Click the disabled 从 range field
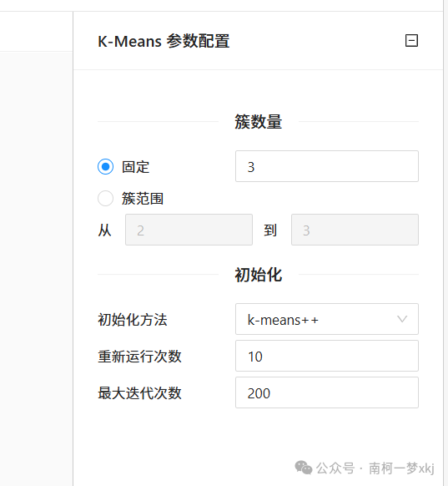This screenshot has height=486, width=448. (189, 230)
